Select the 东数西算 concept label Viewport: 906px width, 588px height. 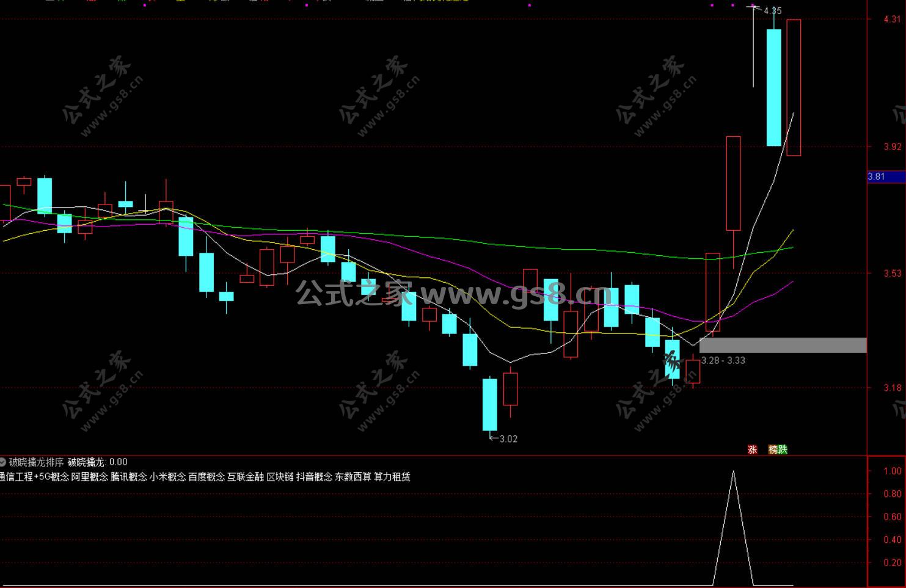click(x=354, y=477)
